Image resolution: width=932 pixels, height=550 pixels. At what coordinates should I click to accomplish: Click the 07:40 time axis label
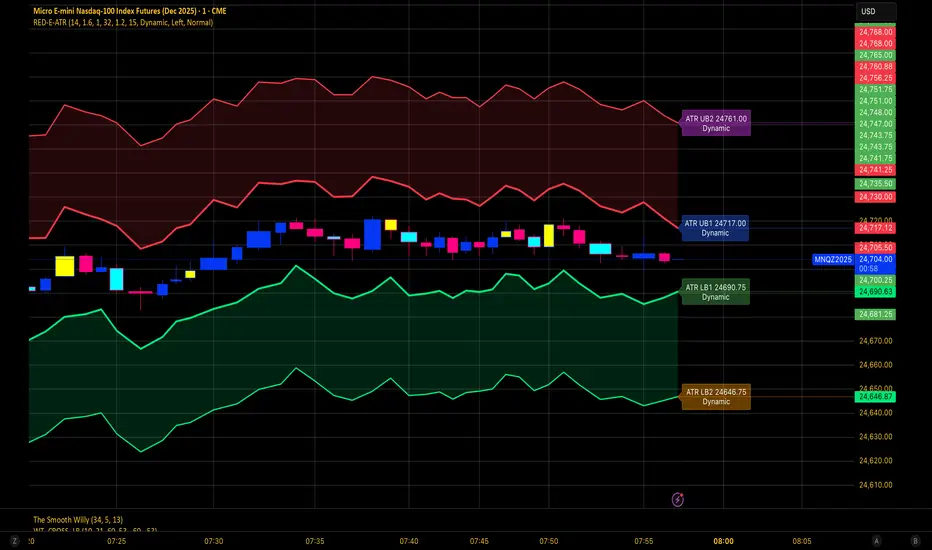(x=408, y=541)
